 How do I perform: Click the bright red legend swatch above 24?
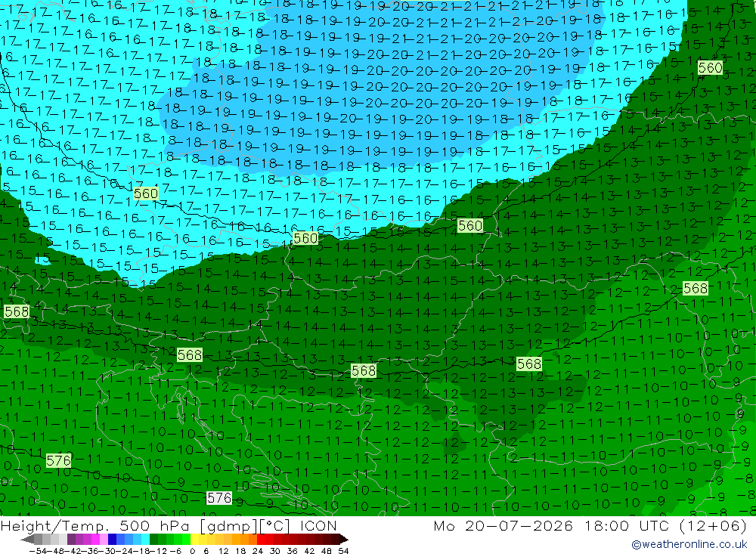pos(261,539)
